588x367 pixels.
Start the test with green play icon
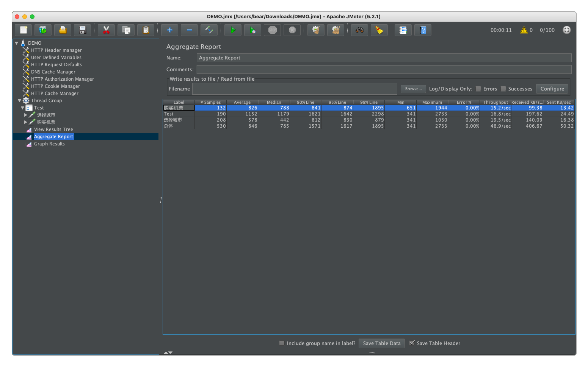233,30
